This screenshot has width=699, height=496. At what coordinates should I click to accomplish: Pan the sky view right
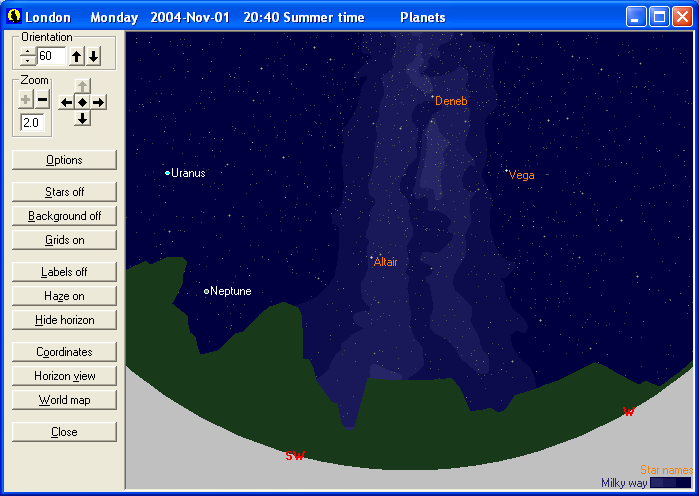(x=98, y=102)
